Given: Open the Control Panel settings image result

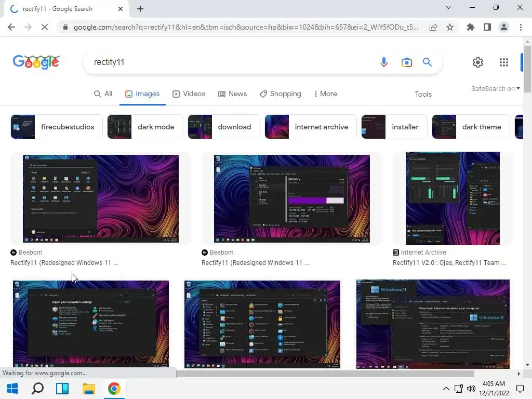Looking at the screenshot, I should point(91,324).
